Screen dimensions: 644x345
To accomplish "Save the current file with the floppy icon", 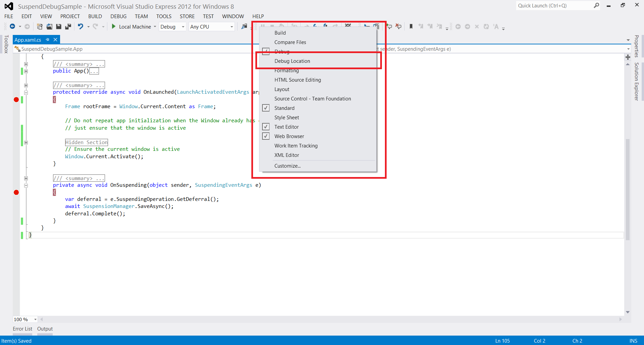I will click(x=59, y=27).
